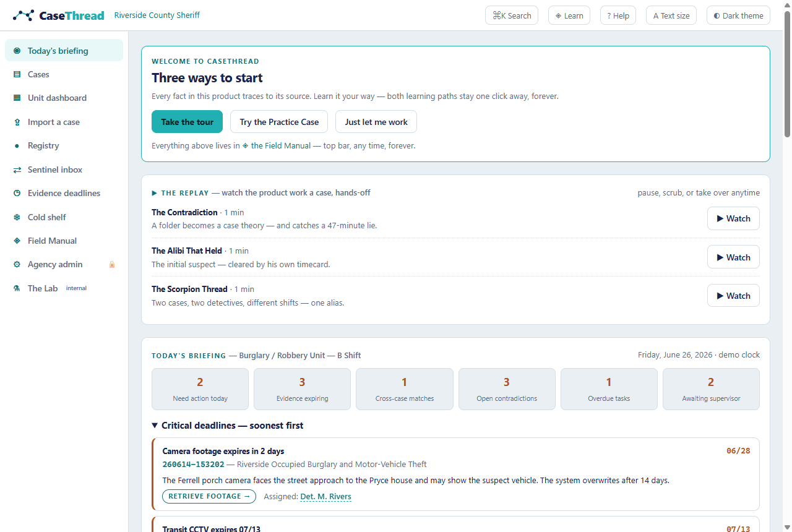This screenshot has height=532, width=792.
Task: Click the Cold shelf snowflake icon
Action: click(x=17, y=217)
